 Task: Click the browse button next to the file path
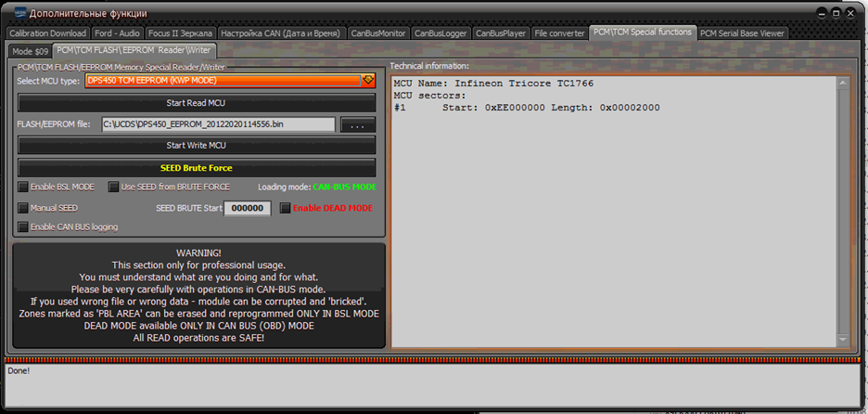[358, 125]
